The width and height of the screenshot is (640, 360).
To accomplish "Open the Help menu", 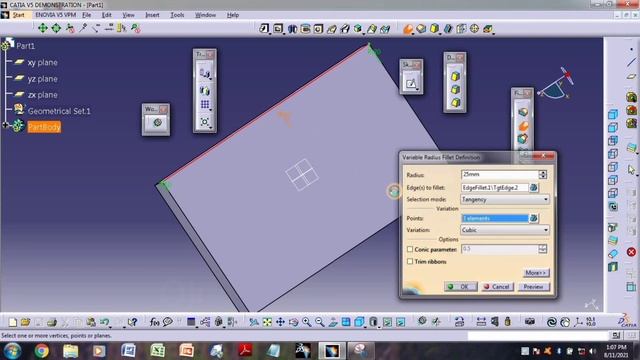I will (x=233, y=15).
